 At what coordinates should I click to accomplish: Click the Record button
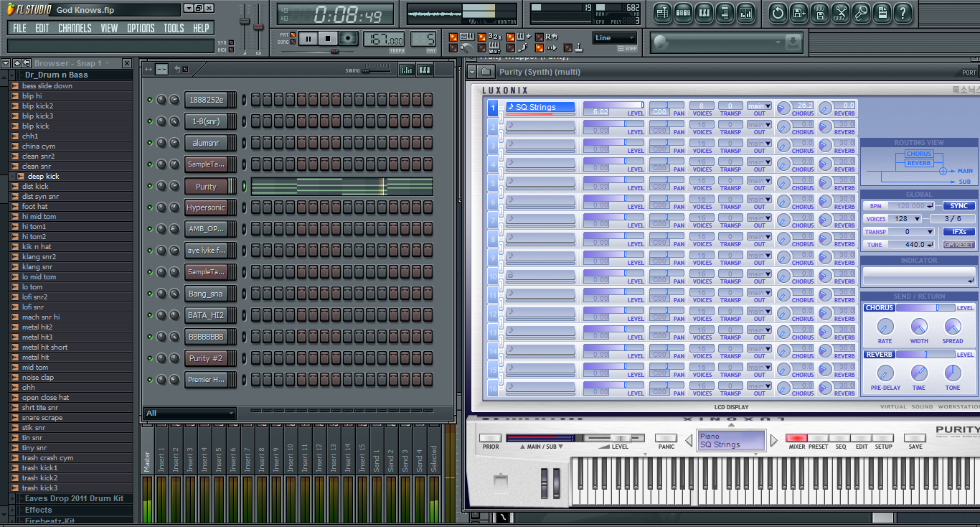349,39
